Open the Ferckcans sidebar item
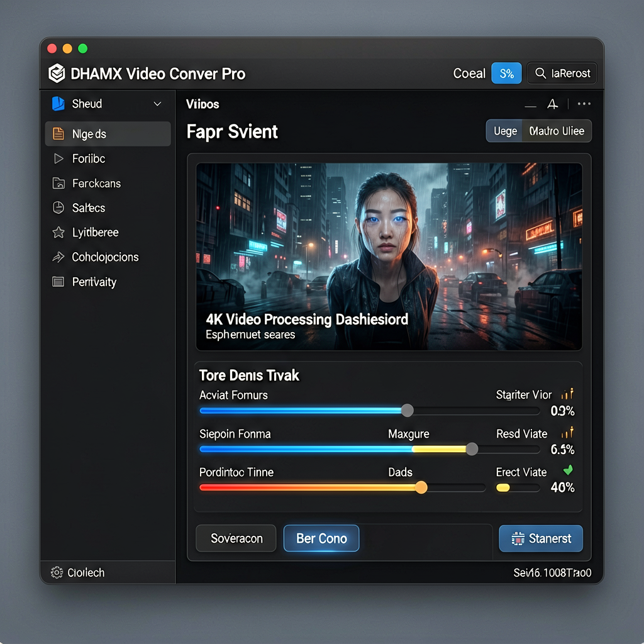The image size is (644, 644). pyautogui.click(x=108, y=183)
